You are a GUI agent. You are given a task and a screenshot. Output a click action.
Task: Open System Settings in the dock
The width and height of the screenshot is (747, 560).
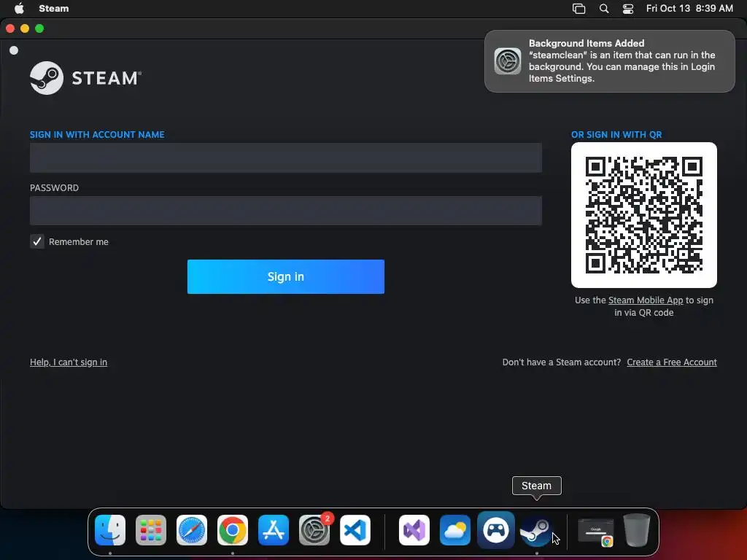pos(314,530)
